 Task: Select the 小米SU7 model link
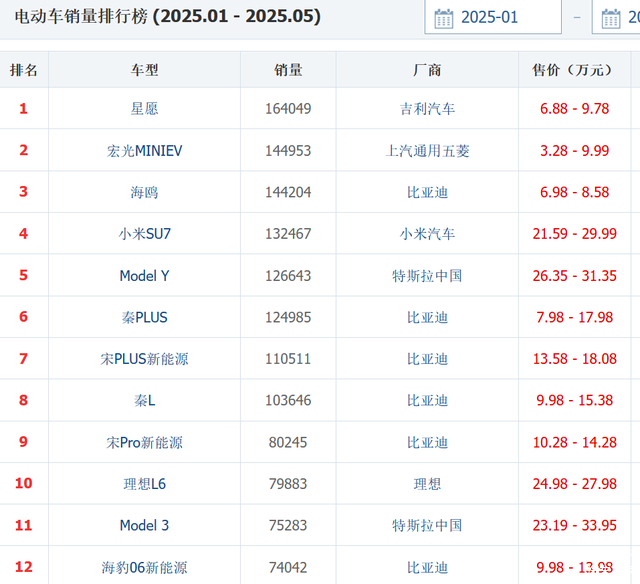pos(144,234)
